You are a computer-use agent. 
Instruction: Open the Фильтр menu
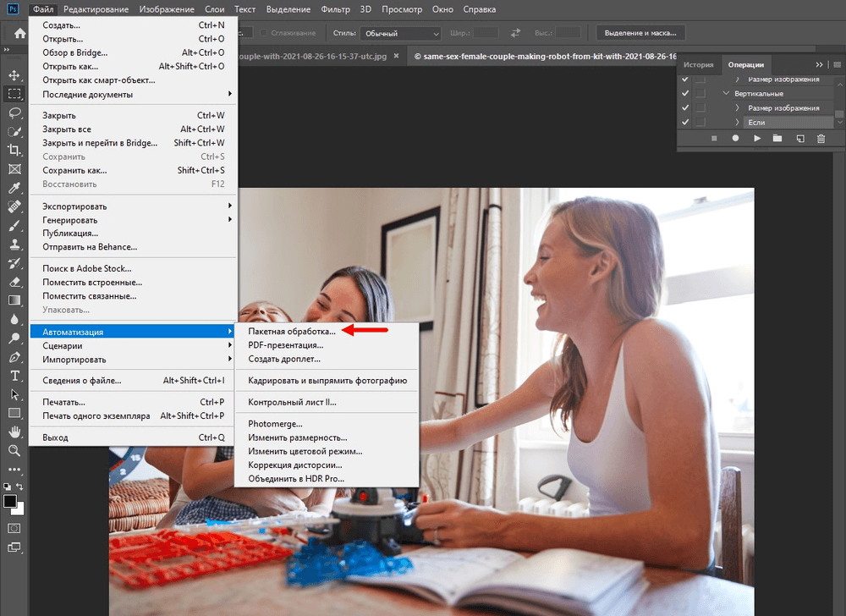point(335,9)
